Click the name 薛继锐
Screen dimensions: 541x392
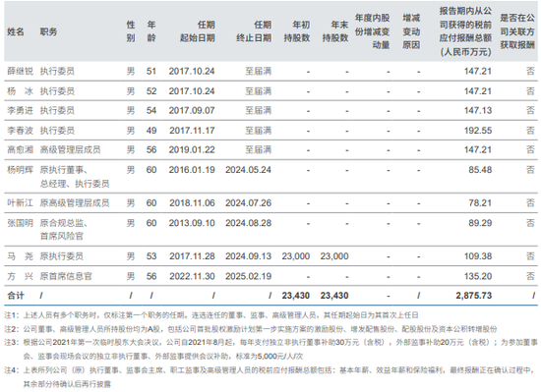coord(20,72)
